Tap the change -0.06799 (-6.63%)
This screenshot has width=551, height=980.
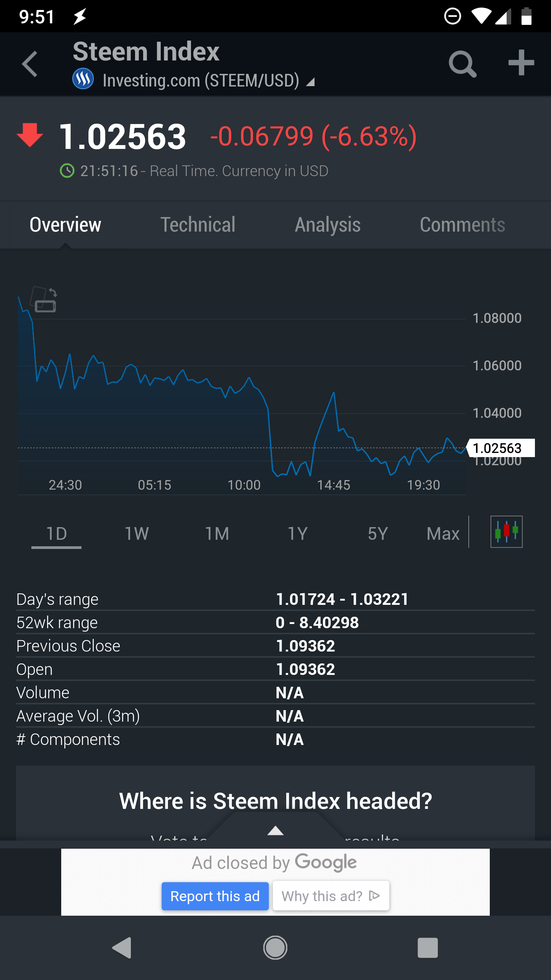[x=313, y=136]
